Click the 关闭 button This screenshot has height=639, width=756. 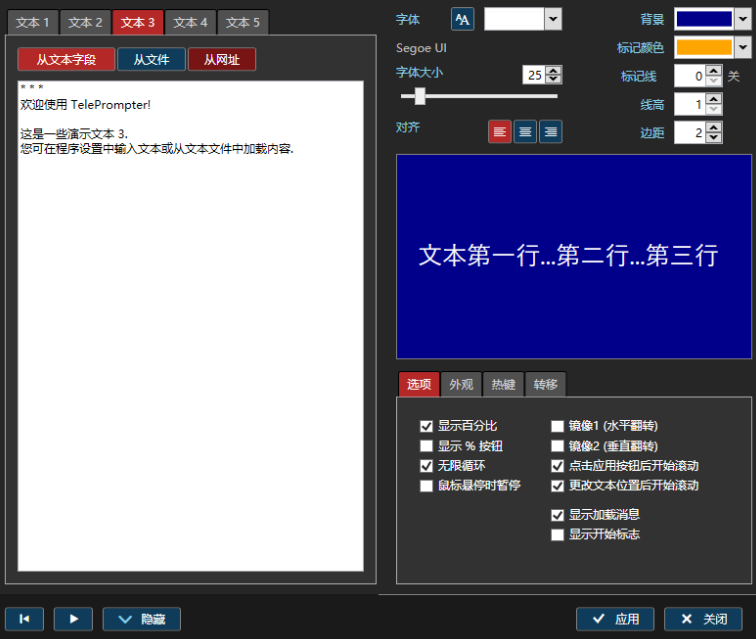tap(703, 619)
